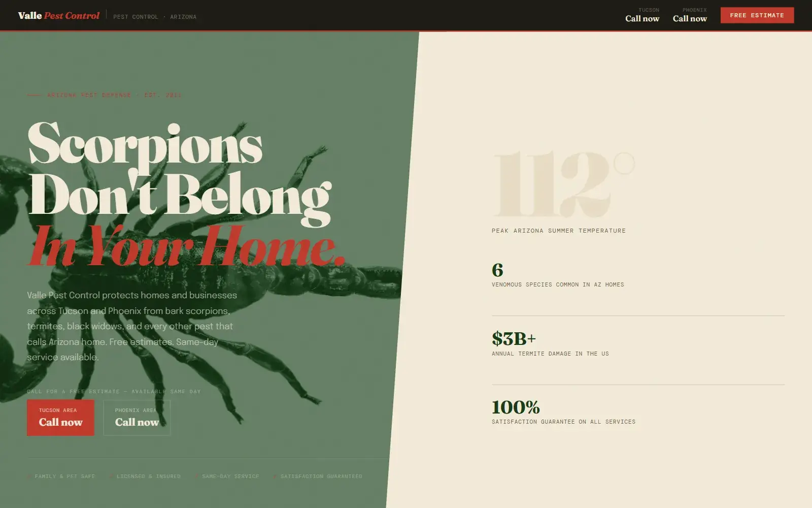This screenshot has height=508, width=812.
Task: Click the 6 venomous species statistic
Action: coord(558,274)
